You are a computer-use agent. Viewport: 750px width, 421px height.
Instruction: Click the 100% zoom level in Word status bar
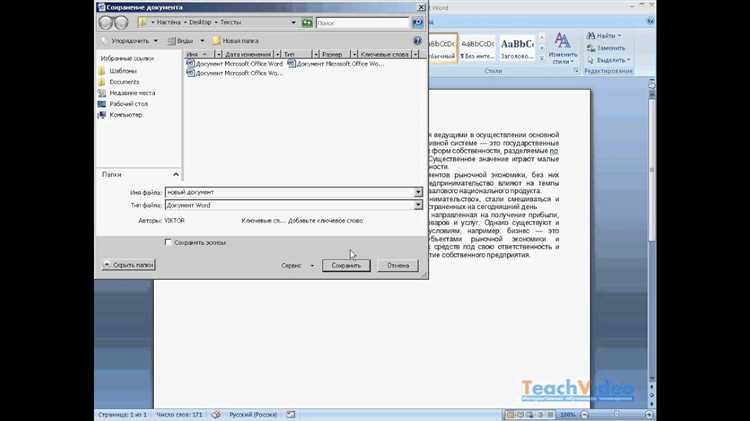[568, 414]
